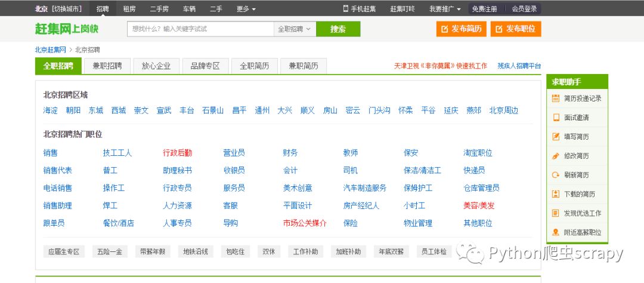
Task: Expand the 更多 menu in top bar
Action: [246, 8]
